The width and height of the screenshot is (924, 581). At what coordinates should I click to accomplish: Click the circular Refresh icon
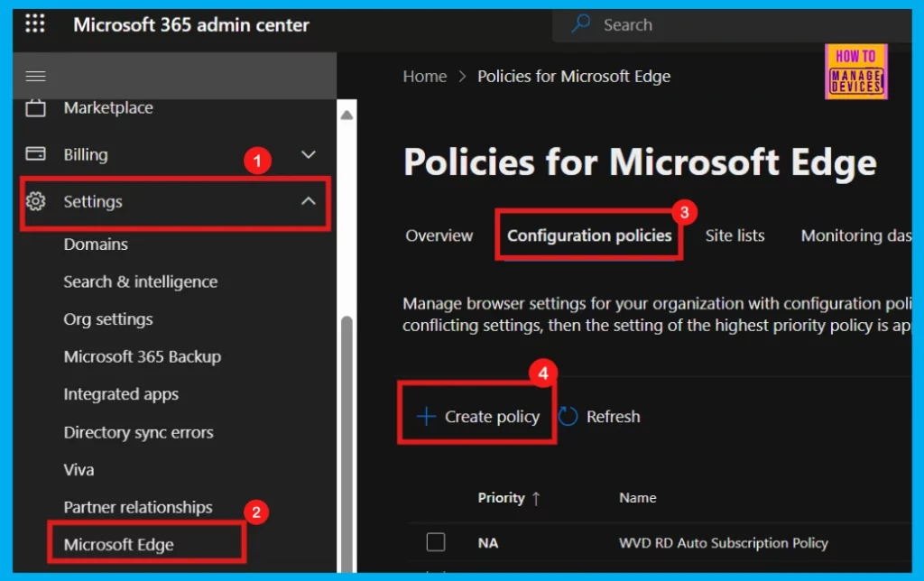coord(568,416)
